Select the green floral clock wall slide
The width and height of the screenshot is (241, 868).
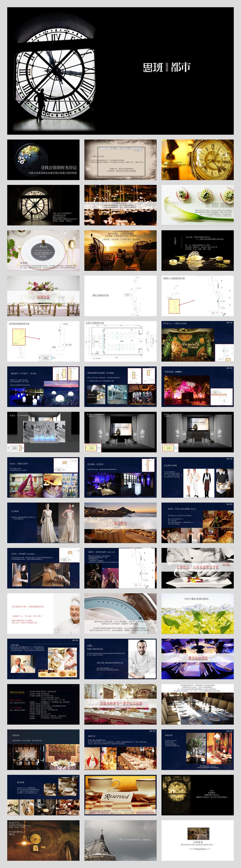[x=197, y=341]
